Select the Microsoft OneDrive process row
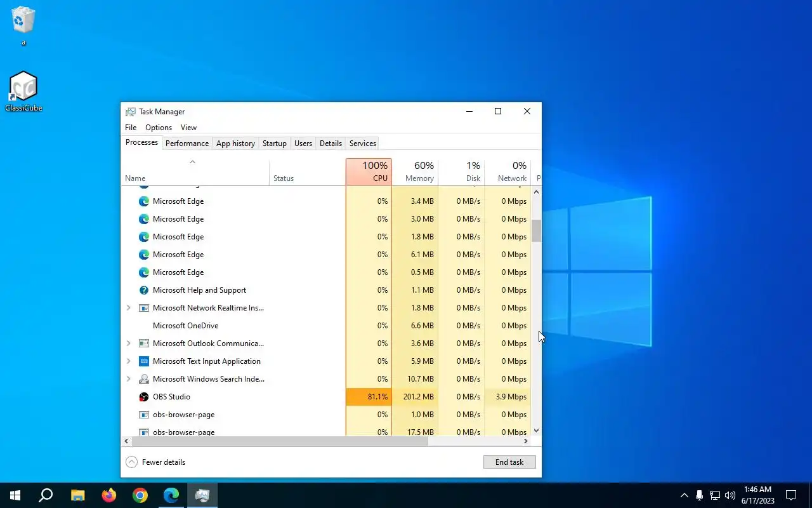This screenshot has width=812, height=508. (x=326, y=326)
